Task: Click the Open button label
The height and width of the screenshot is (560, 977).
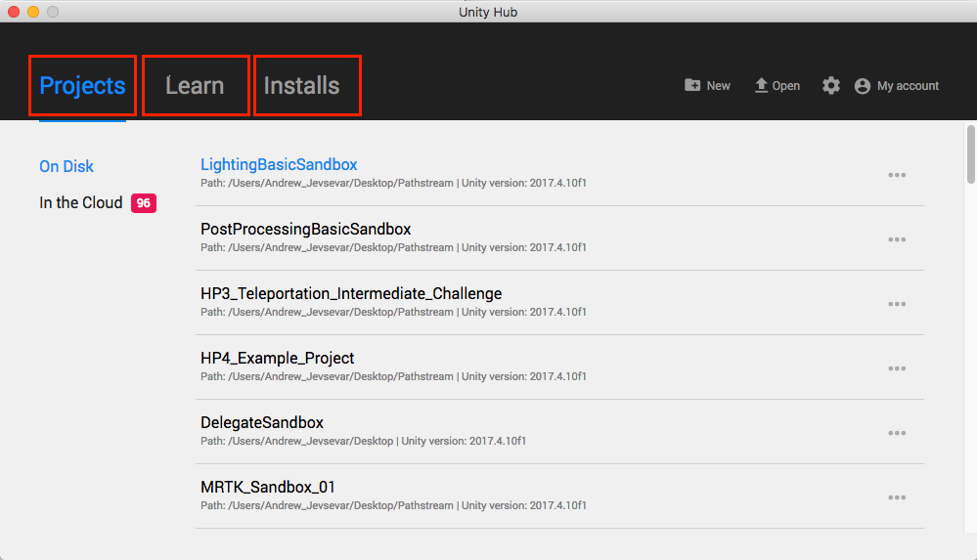Action: [x=785, y=86]
